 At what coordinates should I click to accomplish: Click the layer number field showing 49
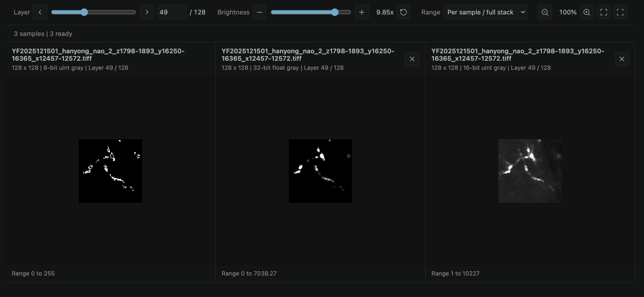[x=172, y=12]
